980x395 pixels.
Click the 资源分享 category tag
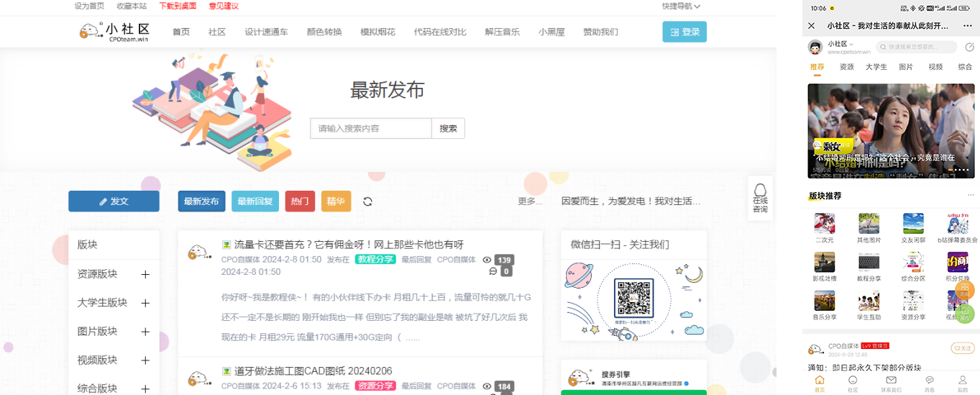point(376,386)
